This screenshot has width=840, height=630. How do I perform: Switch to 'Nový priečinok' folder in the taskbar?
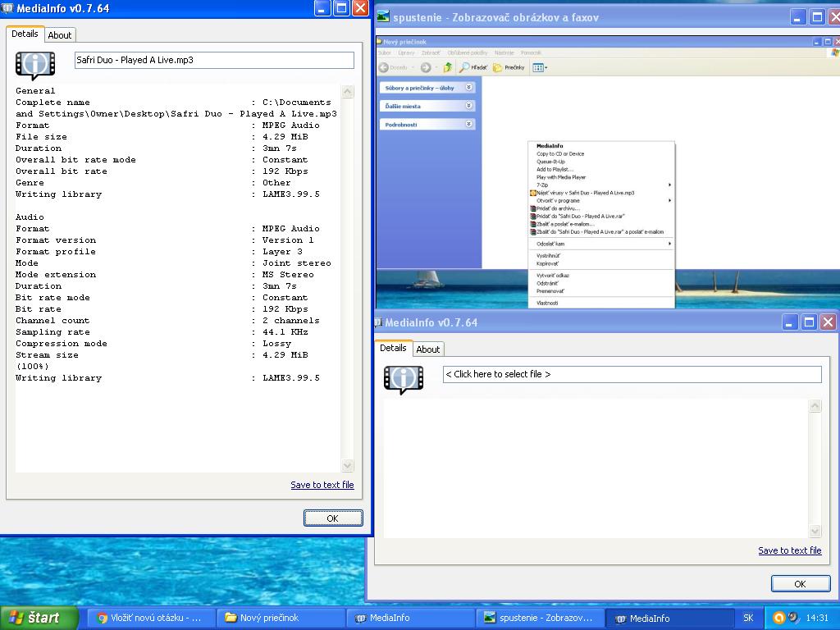pos(276,618)
